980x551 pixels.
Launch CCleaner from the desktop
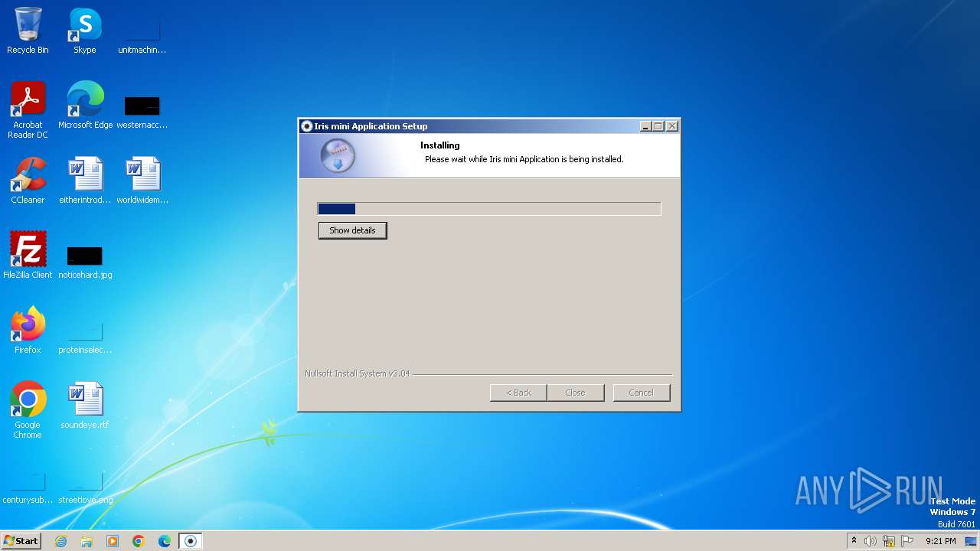click(x=28, y=181)
